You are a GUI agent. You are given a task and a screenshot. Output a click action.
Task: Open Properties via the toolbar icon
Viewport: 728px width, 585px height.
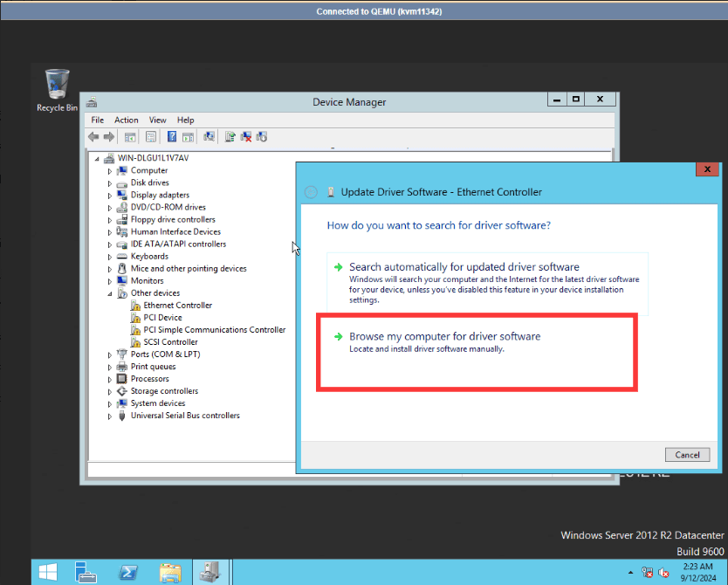[x=151, y=136]
